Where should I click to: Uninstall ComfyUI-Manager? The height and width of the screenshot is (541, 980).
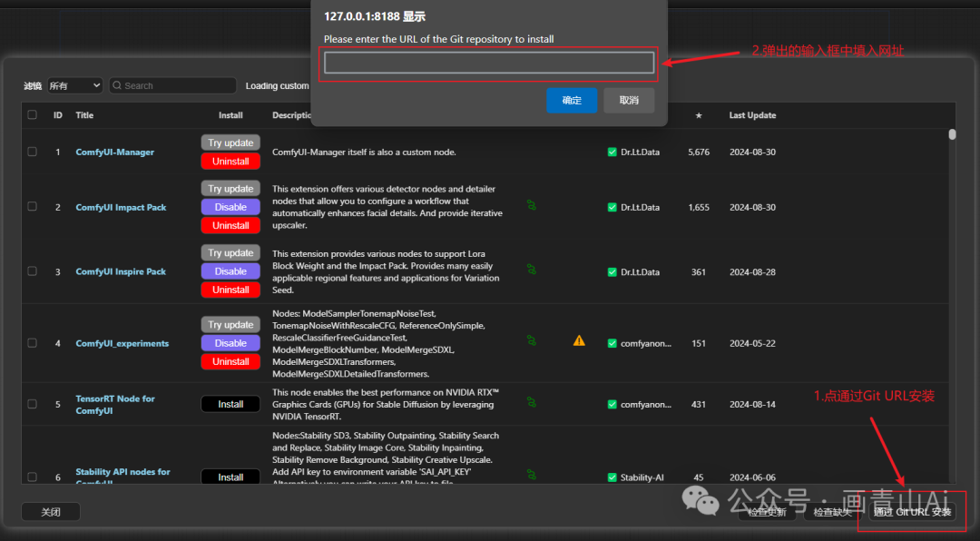(230, 162)
